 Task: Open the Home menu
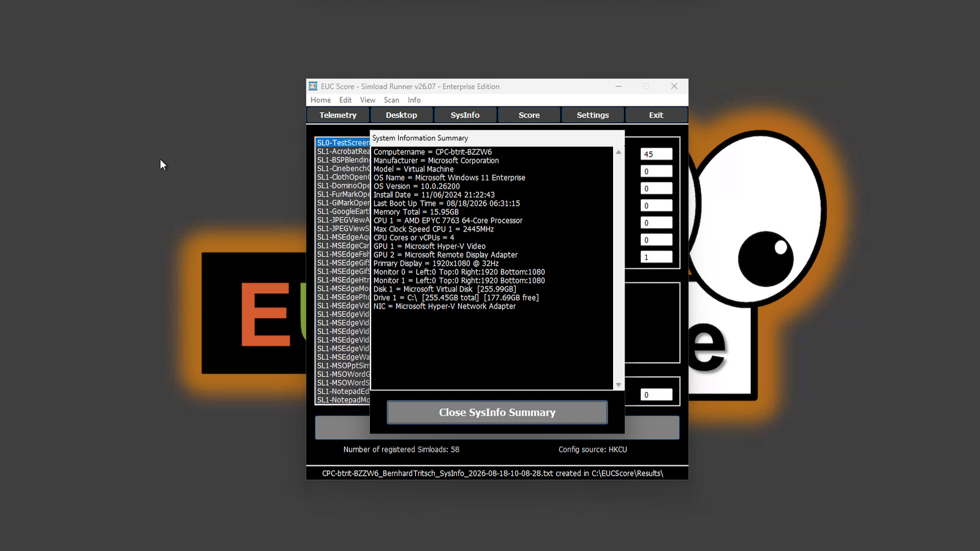coord(320,100)
